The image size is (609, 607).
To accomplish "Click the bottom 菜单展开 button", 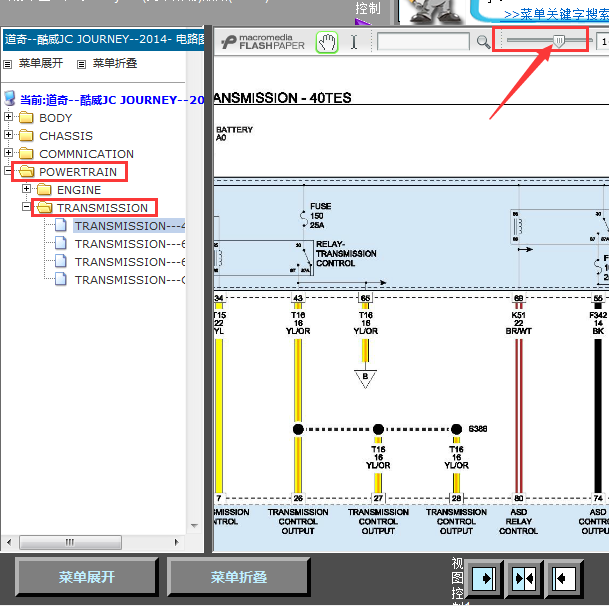I will (x=87, y=577).
